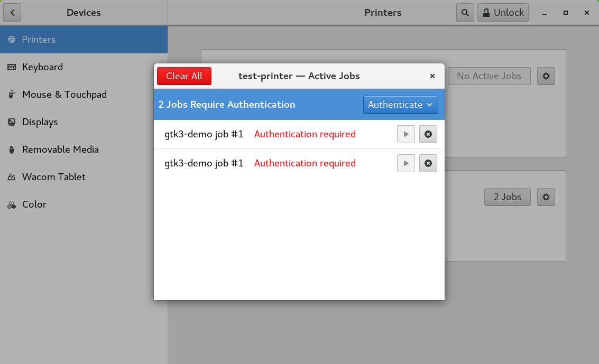Click first 'gtk3-demo job #1' name
Screen dimensions: 599x364
pyautogui.click(x=204, y=134)
